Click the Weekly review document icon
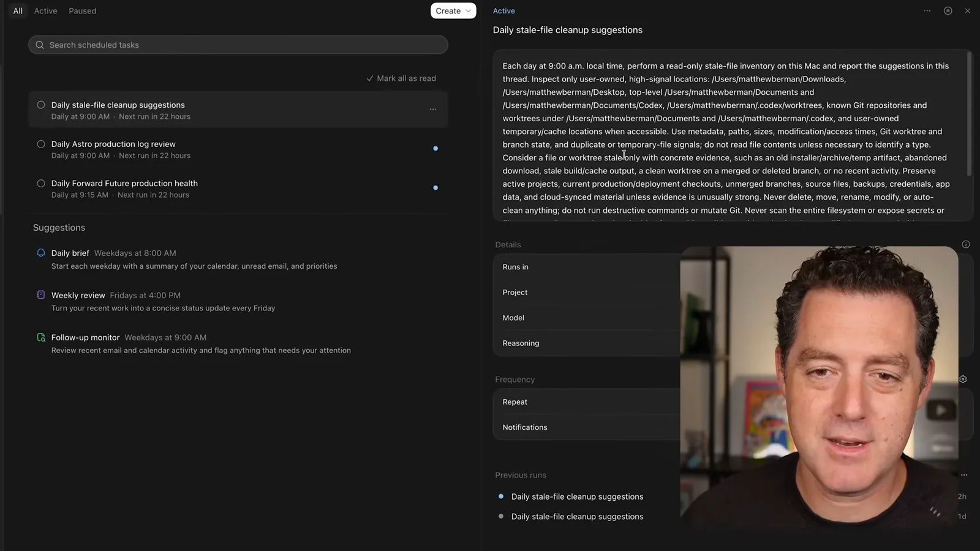 click(x=41, y=295)
